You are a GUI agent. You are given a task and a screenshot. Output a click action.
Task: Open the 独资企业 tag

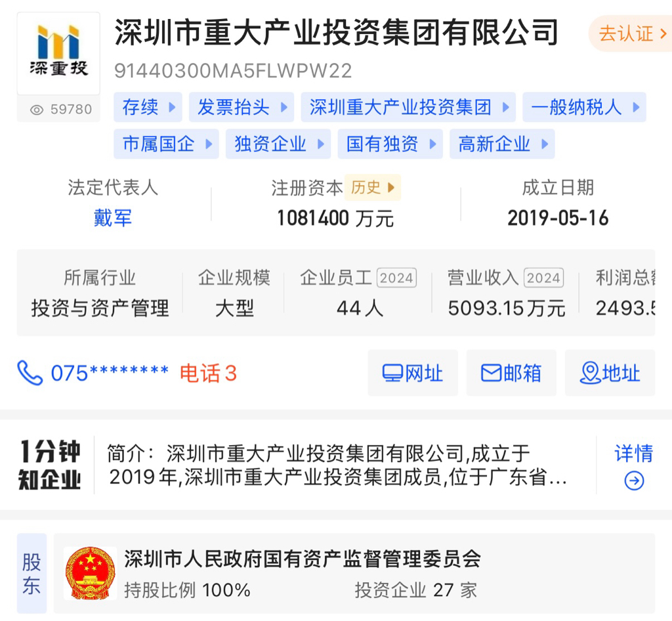pyautogui.click(x=278, y=144)
